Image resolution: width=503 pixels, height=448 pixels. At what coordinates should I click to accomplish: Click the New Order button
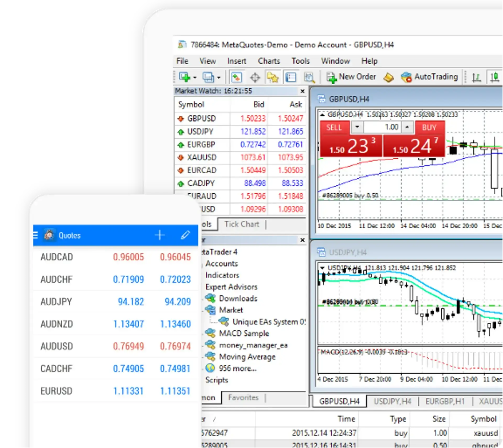(x=351, y=77)
